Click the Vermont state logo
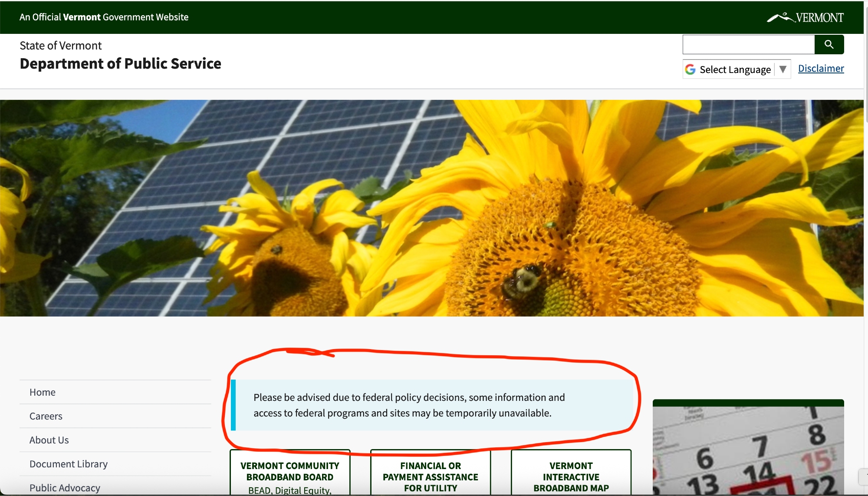This screenshot has width=868, height=496. [x=805, y=17]
